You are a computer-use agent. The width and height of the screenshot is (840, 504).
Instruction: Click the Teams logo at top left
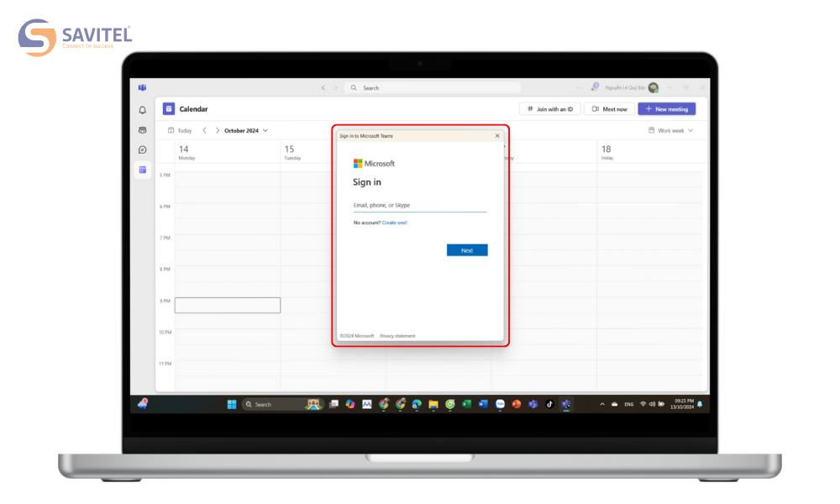(143, 87)
